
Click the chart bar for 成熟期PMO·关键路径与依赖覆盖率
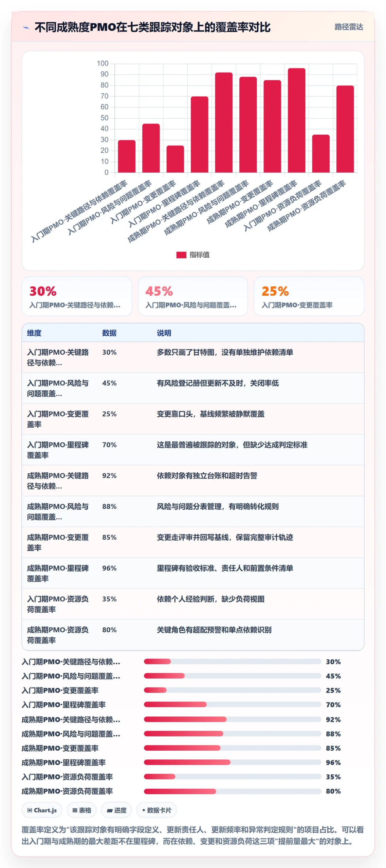[x=224, y=122]
